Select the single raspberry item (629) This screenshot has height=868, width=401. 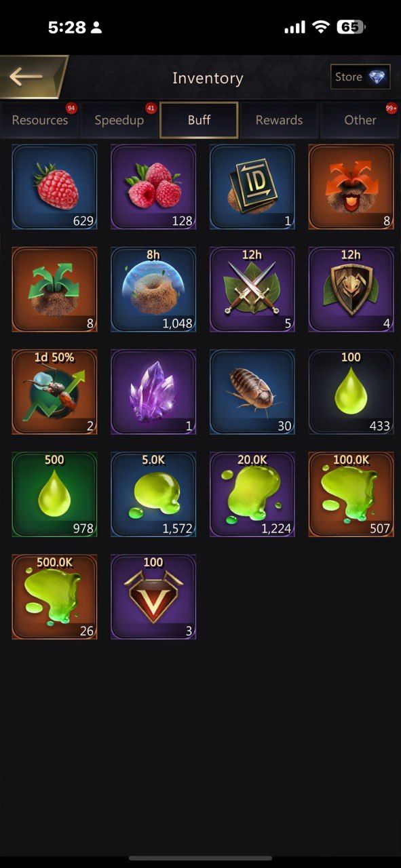[54, 186]
